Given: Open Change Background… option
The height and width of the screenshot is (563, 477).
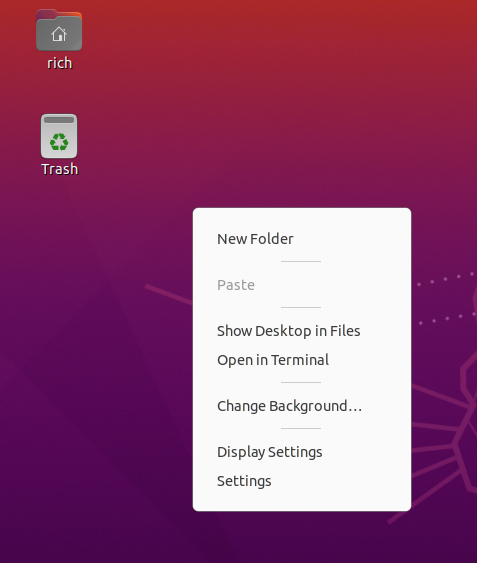Looking at the screenshot, I should pos(302,406).
